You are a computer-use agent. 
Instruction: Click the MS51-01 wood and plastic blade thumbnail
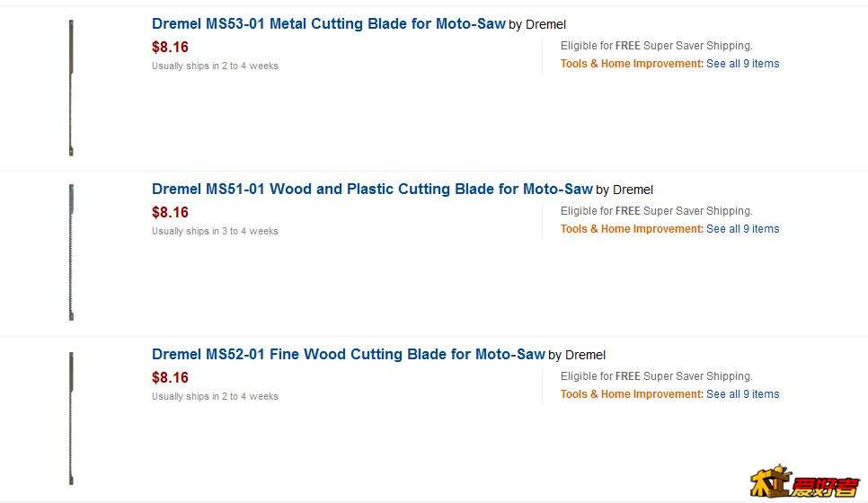(71, 252)
